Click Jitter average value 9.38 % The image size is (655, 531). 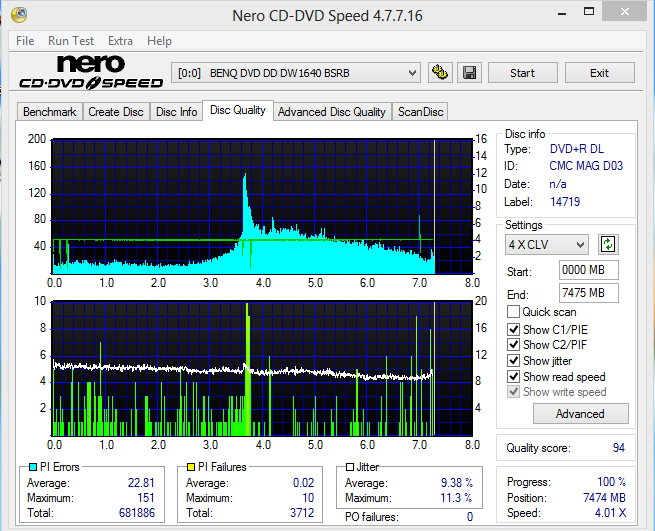pyautogui.click(x=457, y=483)
